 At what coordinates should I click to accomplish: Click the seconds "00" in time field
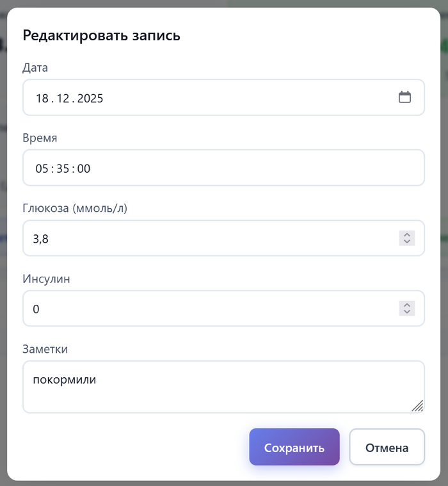pyautogui.click(x=84, y=168)
